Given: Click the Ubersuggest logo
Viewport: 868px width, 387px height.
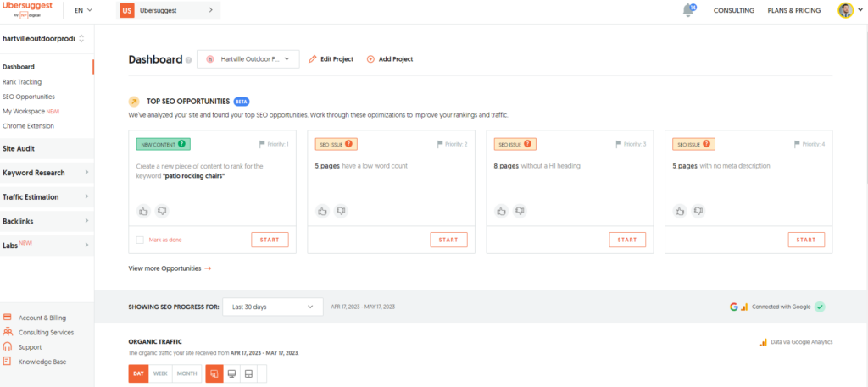Looking at the screenshot, I should (x=28, y=10).
